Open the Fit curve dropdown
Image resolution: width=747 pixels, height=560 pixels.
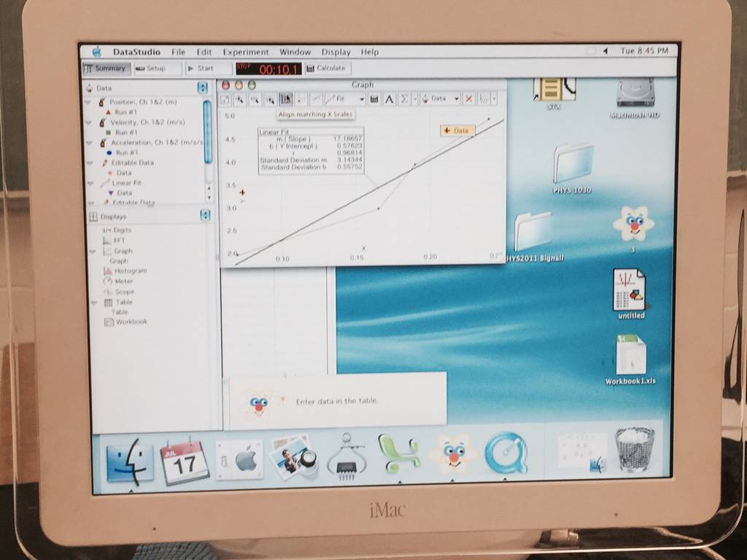click(345, 99)
